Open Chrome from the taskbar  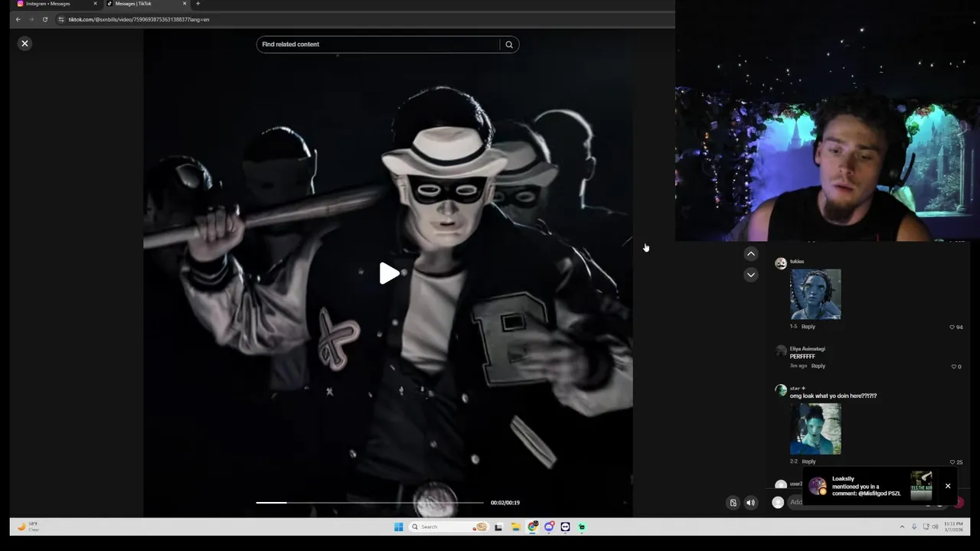click(532, 527)
